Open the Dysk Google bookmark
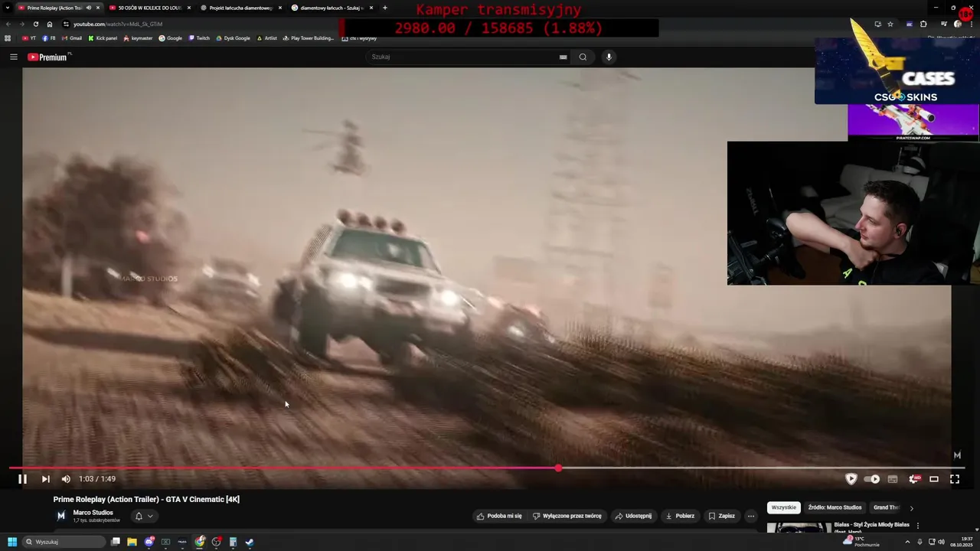The height and width of the screenshot is (551, 980). point(233,38)
